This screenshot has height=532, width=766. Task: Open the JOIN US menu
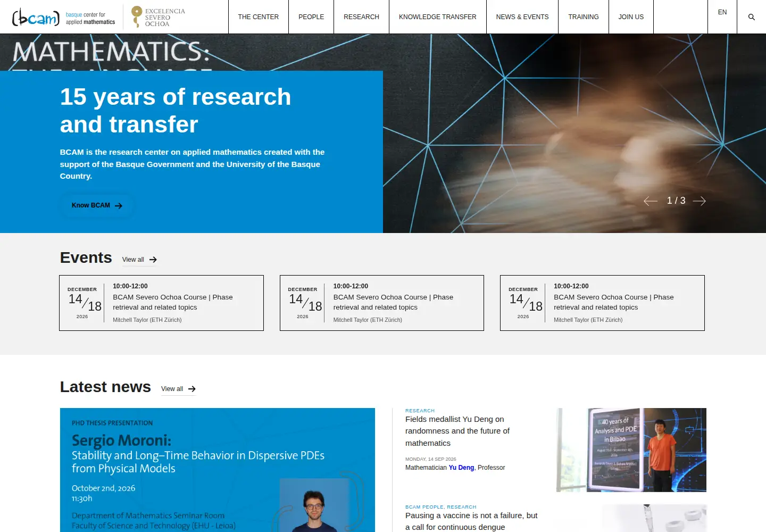pos(631,17)
